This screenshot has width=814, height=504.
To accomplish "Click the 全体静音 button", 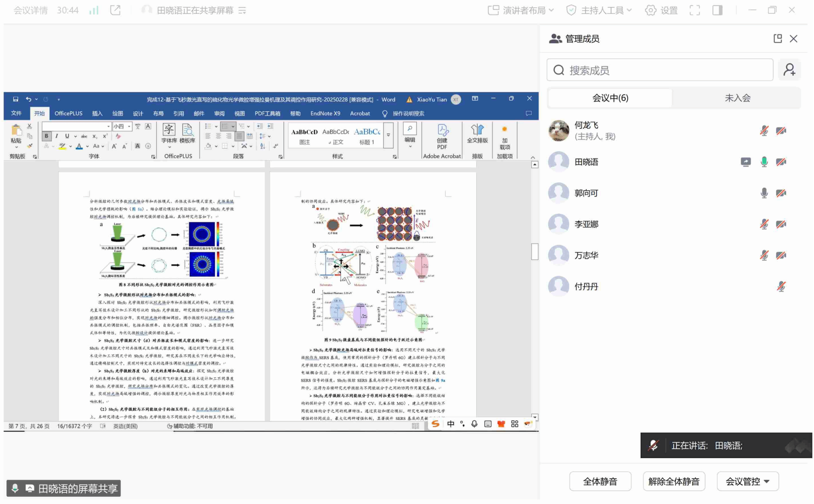I will 600,481.
